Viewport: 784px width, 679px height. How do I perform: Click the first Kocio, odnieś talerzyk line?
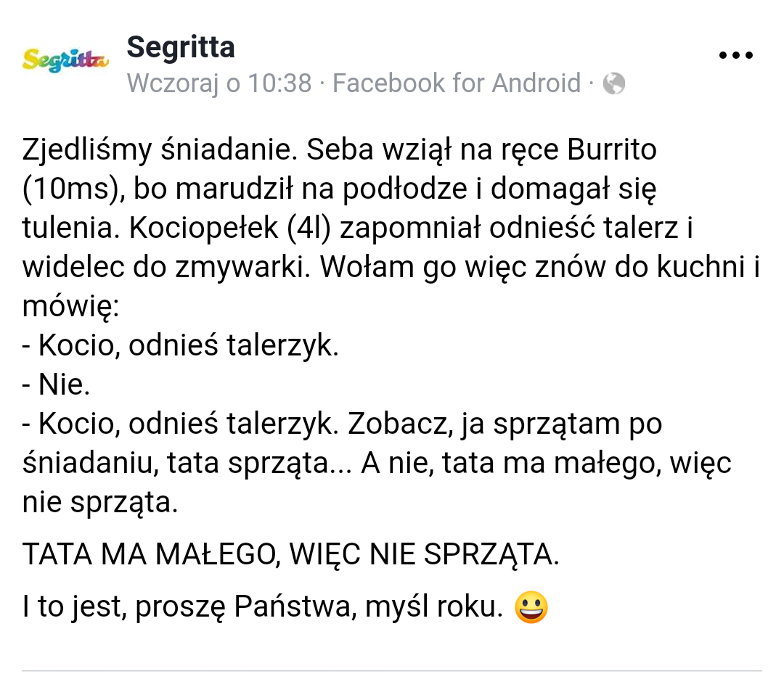[180, 345]
